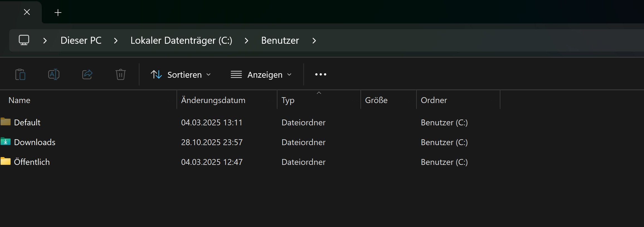Click the paste clipboard icon
The height and width of the screenshot is (227, 644).
[20, 75]
